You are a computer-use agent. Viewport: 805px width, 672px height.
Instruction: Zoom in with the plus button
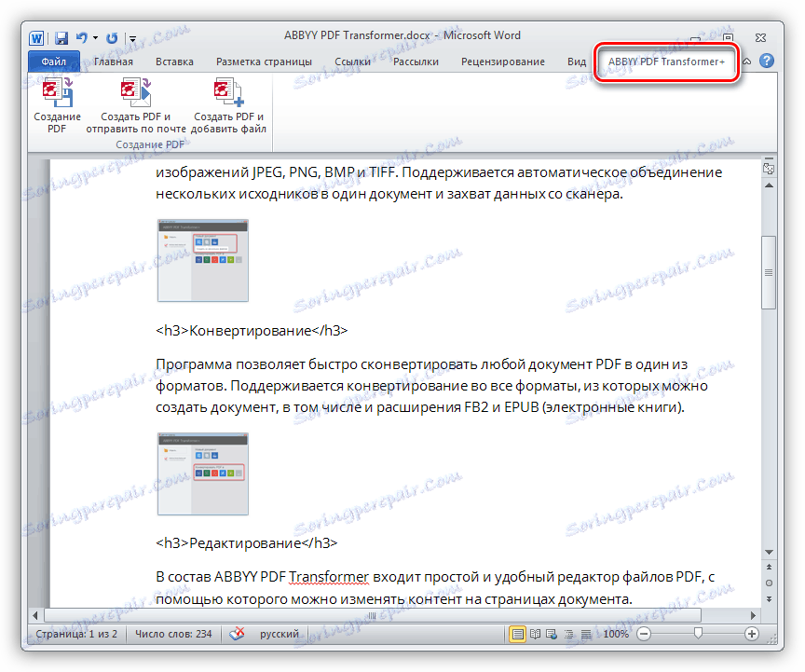pos(752,635)
